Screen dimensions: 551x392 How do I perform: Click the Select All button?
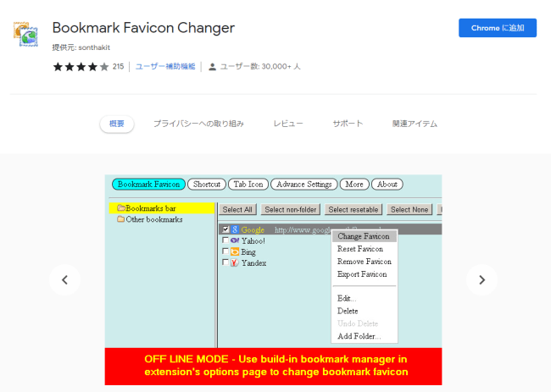[x=237, y=209]
